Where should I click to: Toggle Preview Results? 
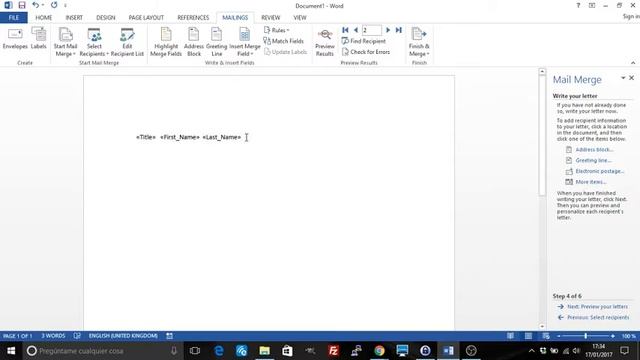[x=325, y=42]
